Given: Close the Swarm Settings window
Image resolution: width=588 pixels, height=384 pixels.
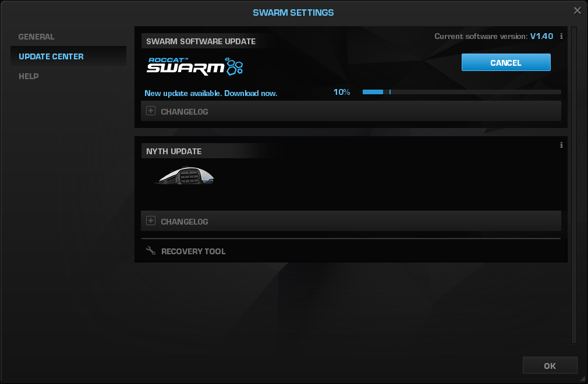Looking at the screenshot, I should (577, 10).
